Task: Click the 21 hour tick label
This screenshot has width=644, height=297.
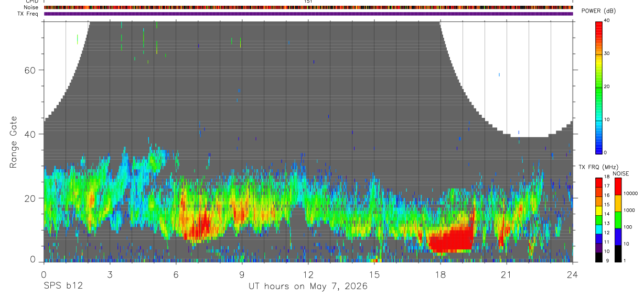Action: click(506, 274)
